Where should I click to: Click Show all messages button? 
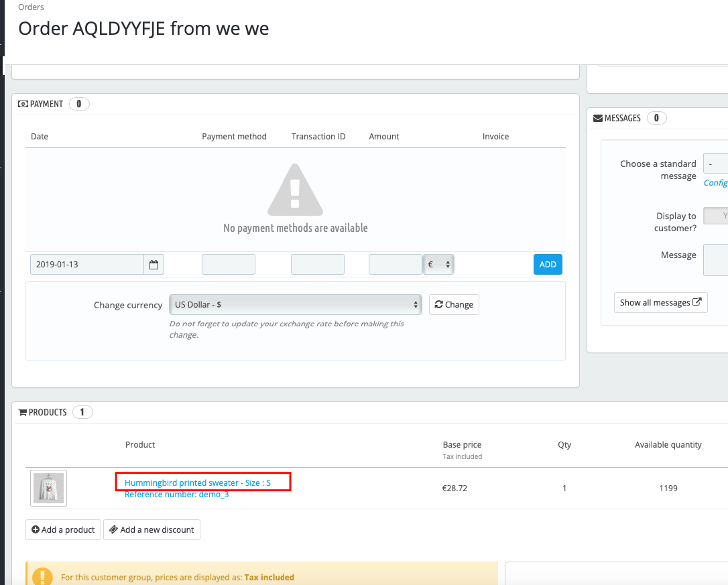pyautogui.click(x=661, y=303)
